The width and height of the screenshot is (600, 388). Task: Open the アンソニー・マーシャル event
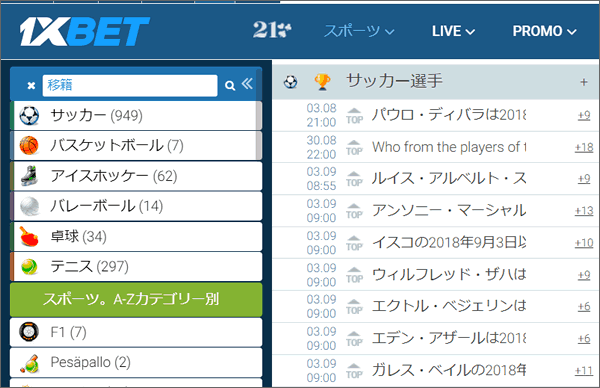tap(449, 210)
